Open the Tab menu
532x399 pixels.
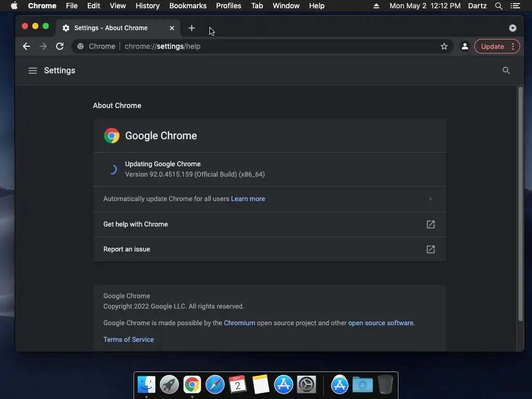[257, 6]
